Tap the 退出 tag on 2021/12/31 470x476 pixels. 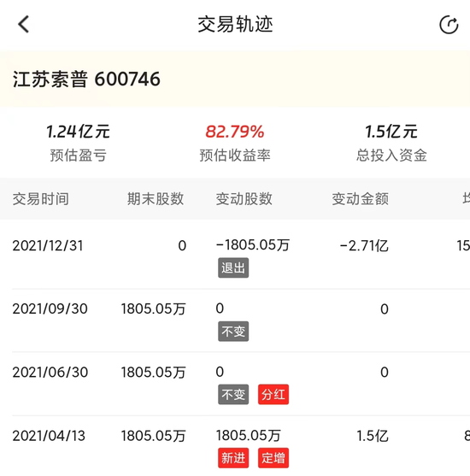(233, 267)
